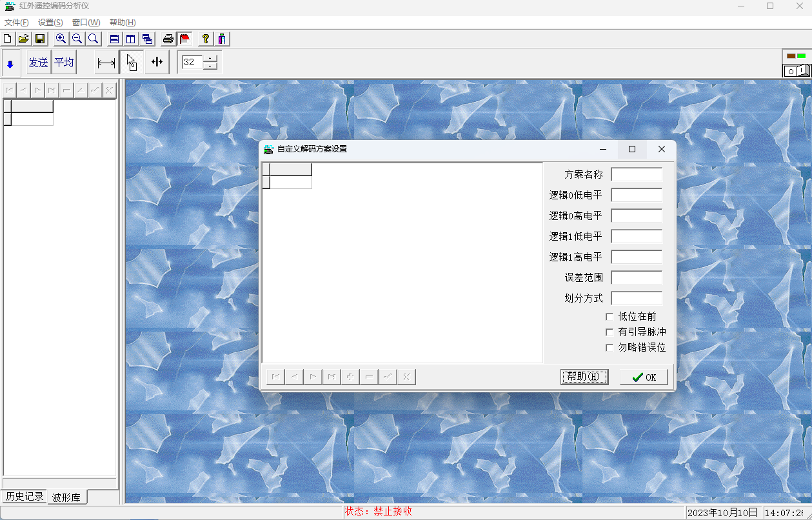Viewport: 812px width, 520px height.
Task: Select the split divider arrows tool
Action: pos(157,63)
